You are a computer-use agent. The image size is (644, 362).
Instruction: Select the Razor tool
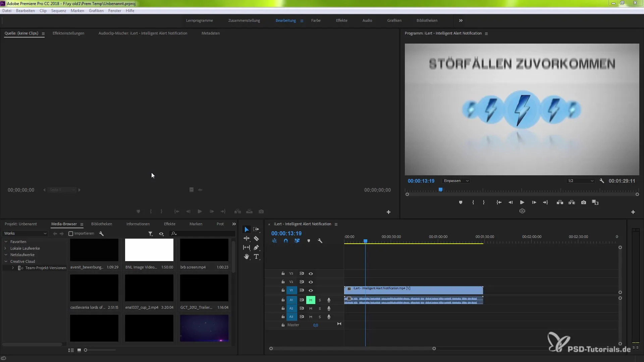coord(256,238)
